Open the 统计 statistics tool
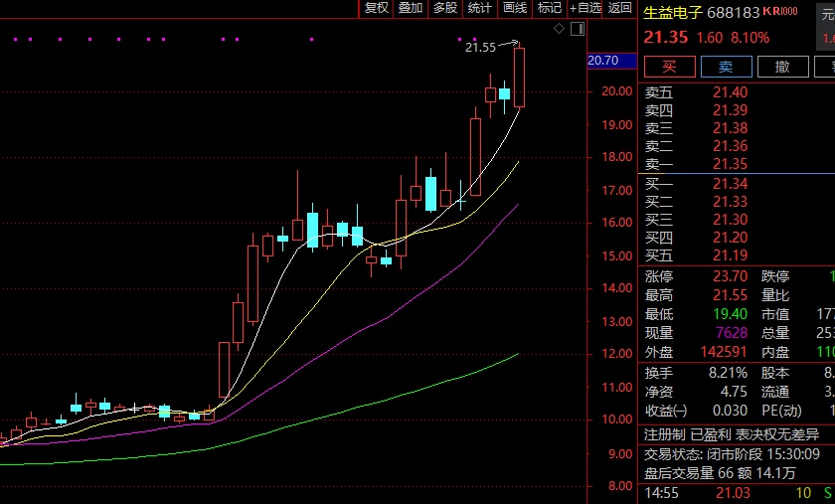Viewport: 835px width, 504px height. tap(480, 8)
